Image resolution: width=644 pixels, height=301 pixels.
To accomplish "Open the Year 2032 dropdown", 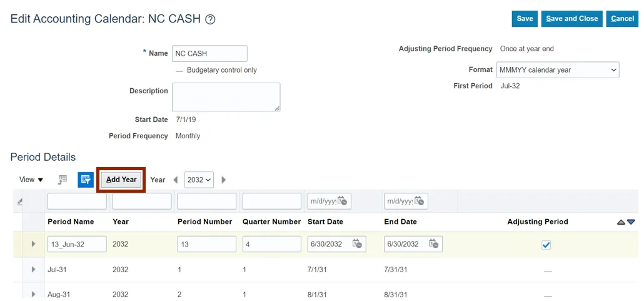I will click(x=199, y=180).
